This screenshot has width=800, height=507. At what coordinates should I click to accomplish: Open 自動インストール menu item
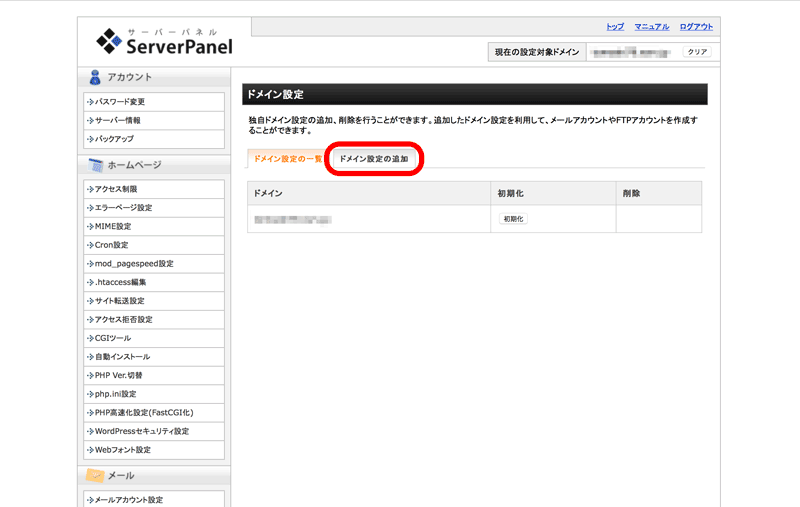pyautogui.click(x=154, y=357)
